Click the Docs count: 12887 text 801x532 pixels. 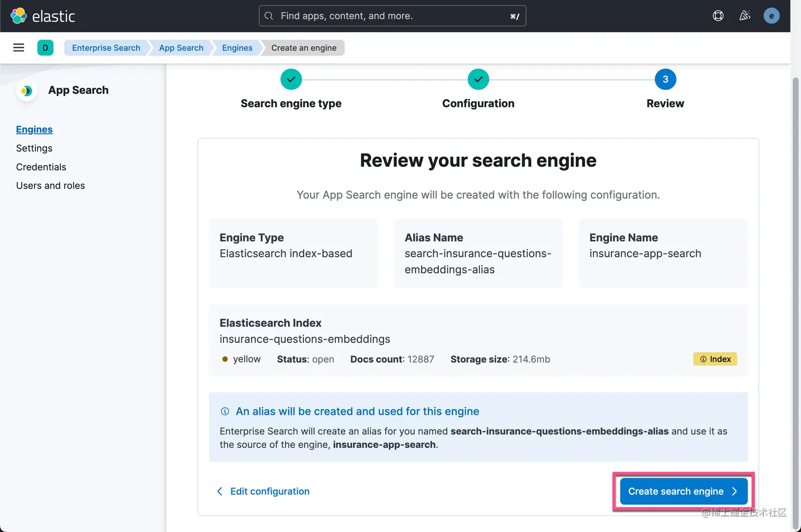(x=393, y=359)
